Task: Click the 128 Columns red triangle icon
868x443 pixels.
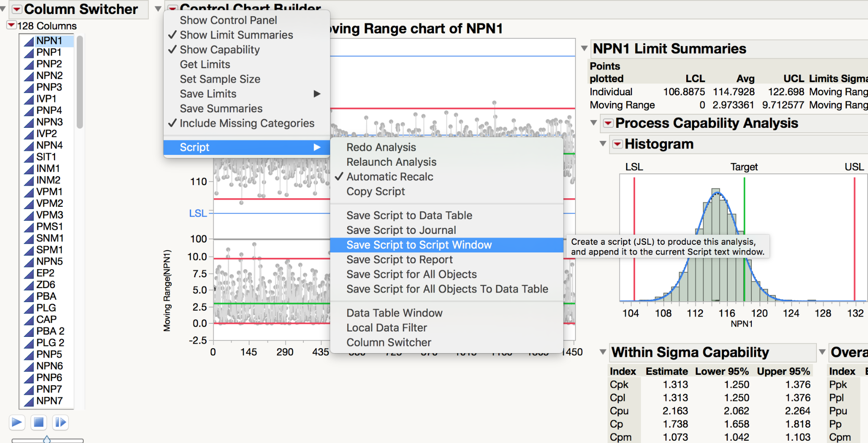Action: 11,25
